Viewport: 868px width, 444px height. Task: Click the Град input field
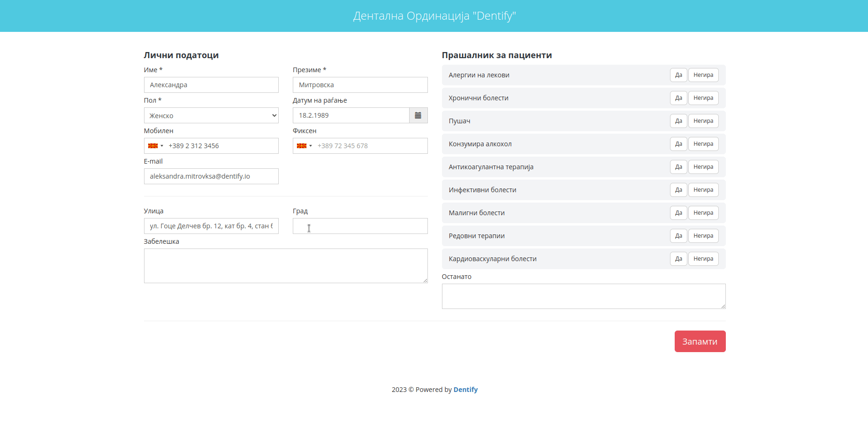[360, 226]
